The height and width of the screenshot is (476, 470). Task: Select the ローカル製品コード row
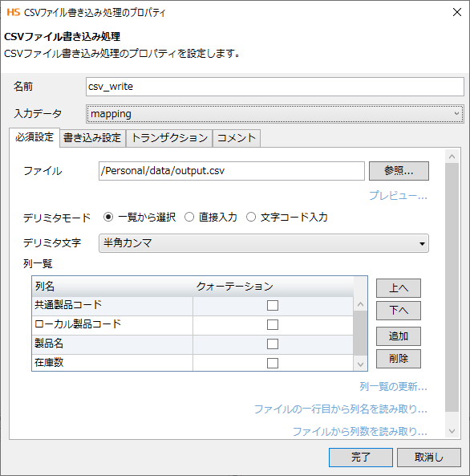coord(192,324)
